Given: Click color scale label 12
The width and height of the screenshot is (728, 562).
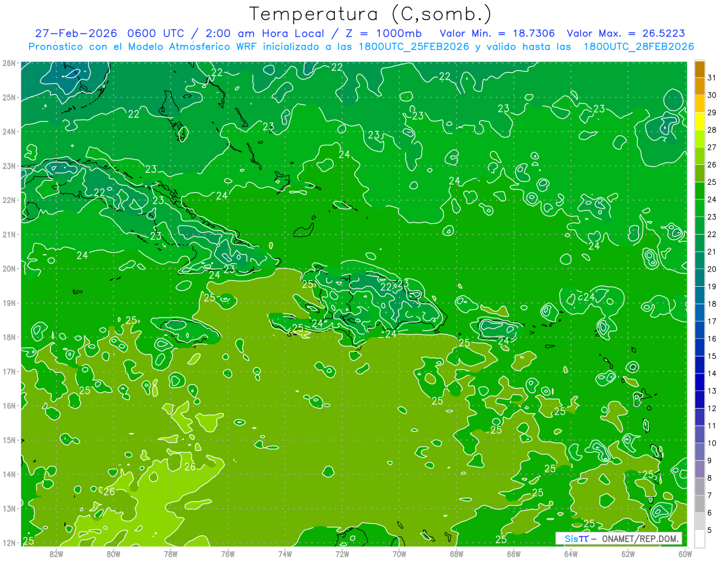Looking at the screenshot, I should (712, 408).
